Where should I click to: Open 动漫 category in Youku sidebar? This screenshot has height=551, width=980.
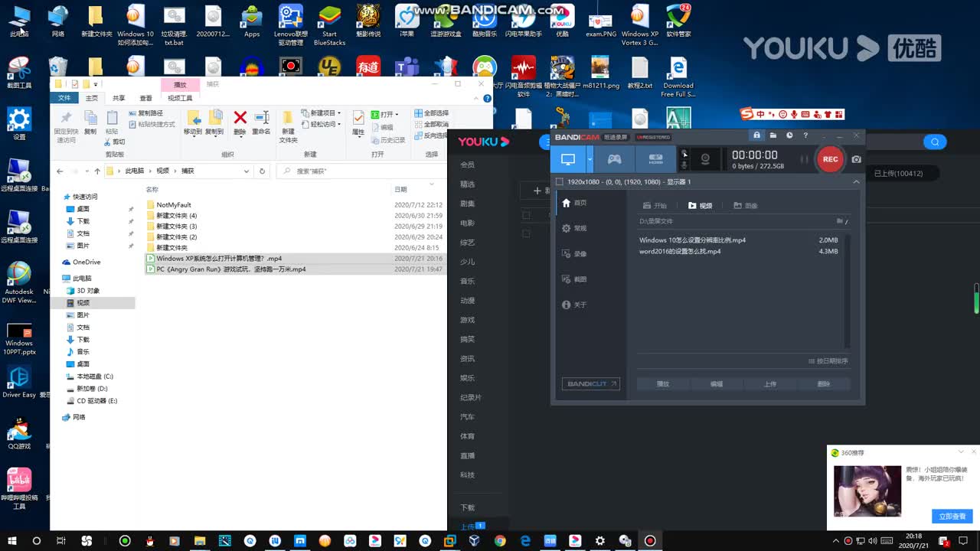point(467,301)
